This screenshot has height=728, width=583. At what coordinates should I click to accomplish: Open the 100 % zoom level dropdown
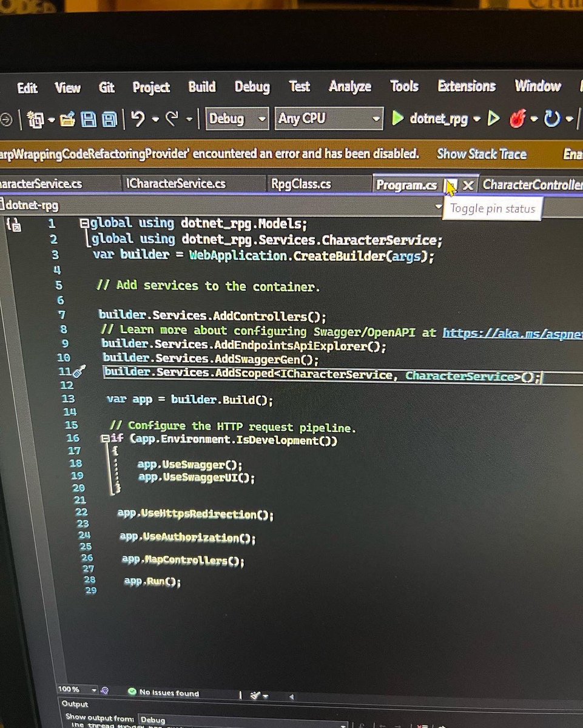(x=93, y=690)
